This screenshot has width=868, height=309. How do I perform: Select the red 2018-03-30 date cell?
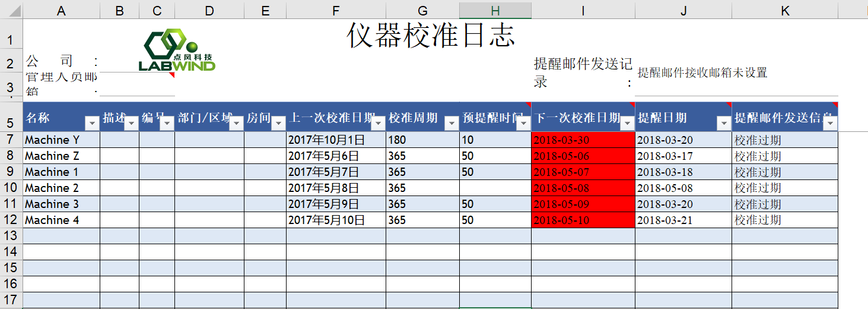pos(583,140)
